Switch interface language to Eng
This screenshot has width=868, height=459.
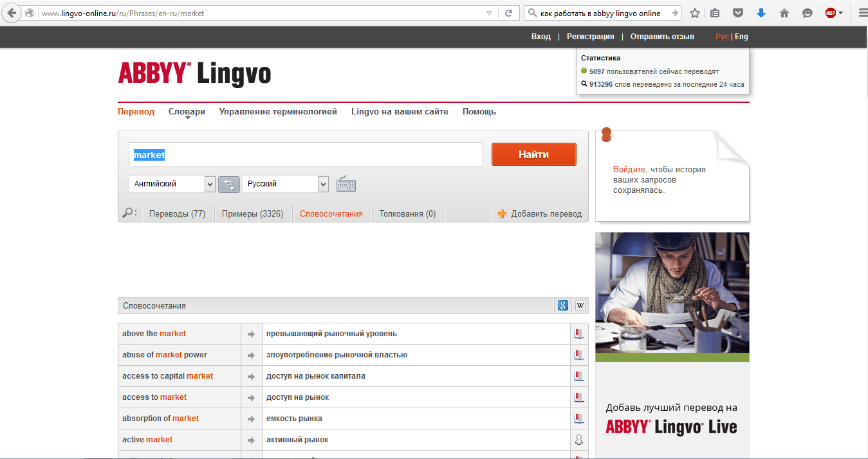pyautogui.click(x=741, y=37)
